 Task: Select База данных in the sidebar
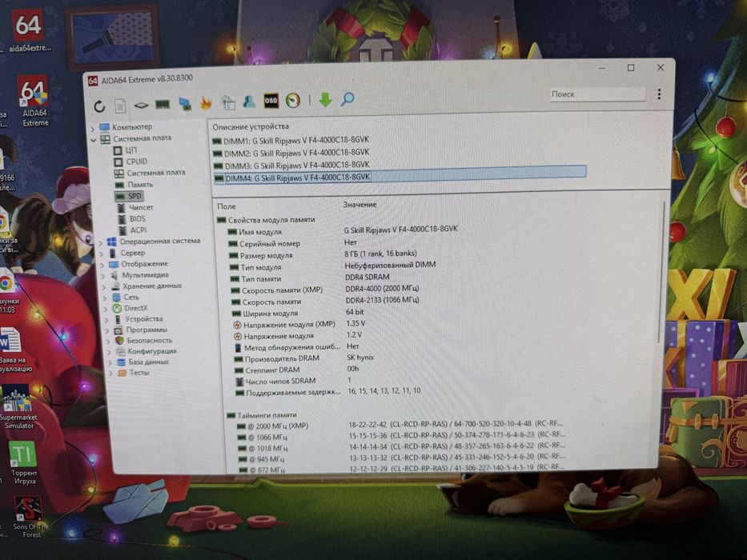pyautogui.click(x=143, y=362)
